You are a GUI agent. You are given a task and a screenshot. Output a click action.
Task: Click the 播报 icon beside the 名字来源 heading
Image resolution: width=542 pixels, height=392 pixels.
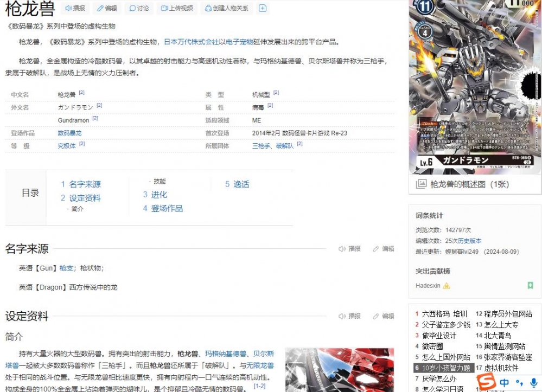[x=341, y=248]
